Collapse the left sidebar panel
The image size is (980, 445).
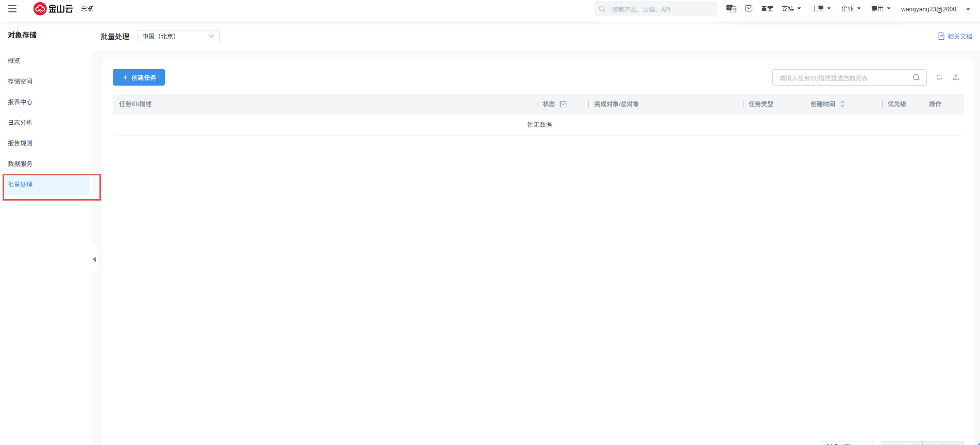tap(94, 259)
